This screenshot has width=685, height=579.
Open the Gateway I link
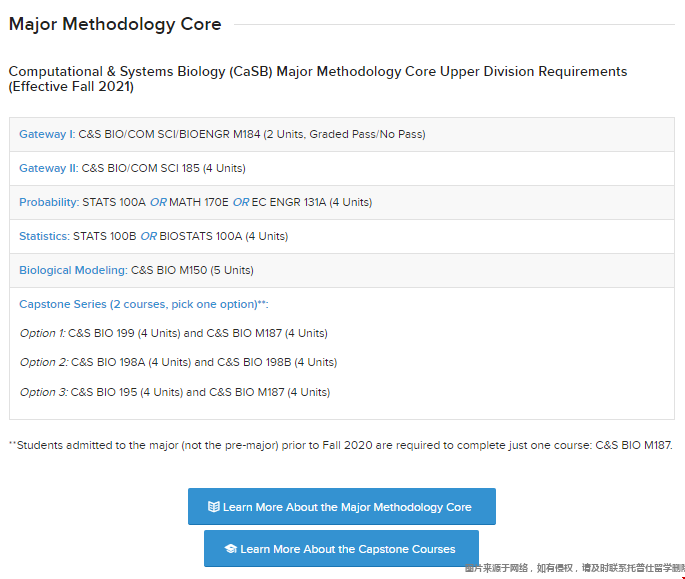[46, 134]
